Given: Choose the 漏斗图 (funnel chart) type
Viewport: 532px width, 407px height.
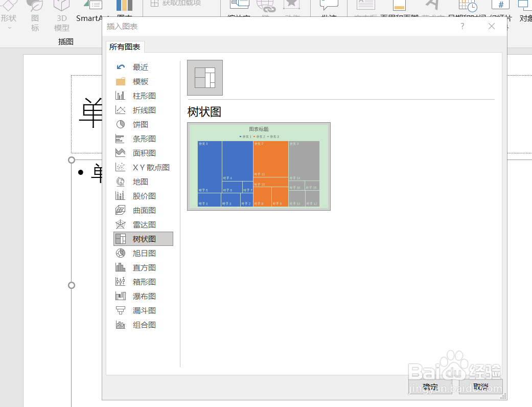Looking at the screenshot, I should [x=144, y=310].
